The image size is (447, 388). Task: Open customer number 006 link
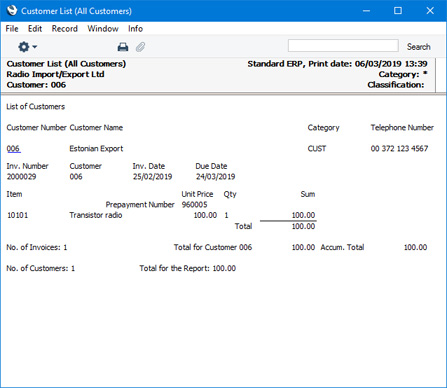coord(13,149)
